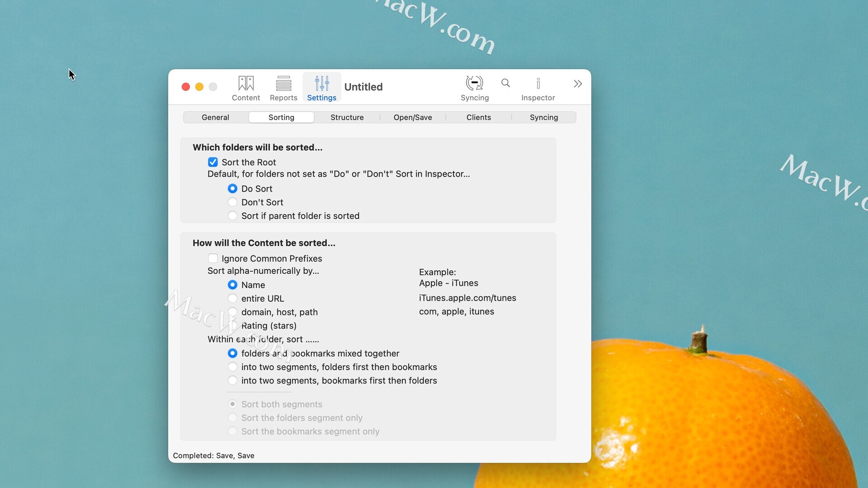Select the Settings sliders icon
Screen dimensions: 868x488
[322, 84]
